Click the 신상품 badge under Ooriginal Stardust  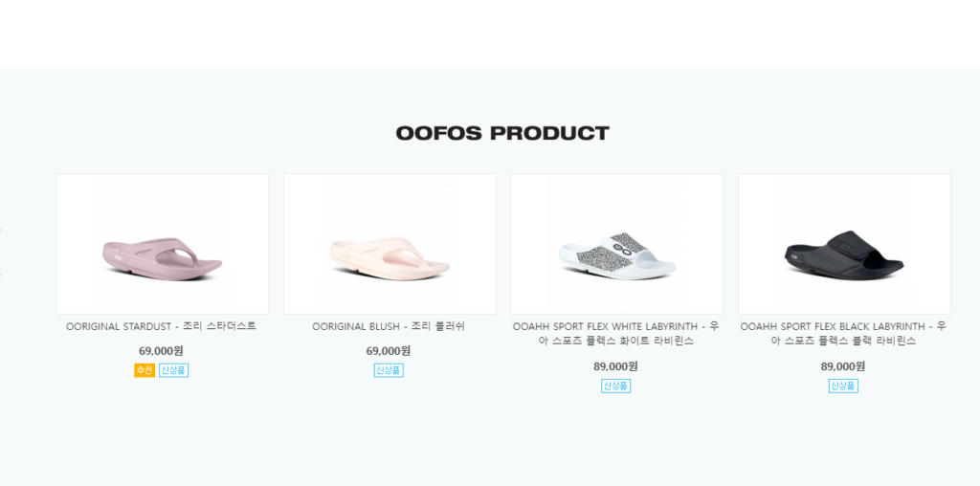point(173,370)
